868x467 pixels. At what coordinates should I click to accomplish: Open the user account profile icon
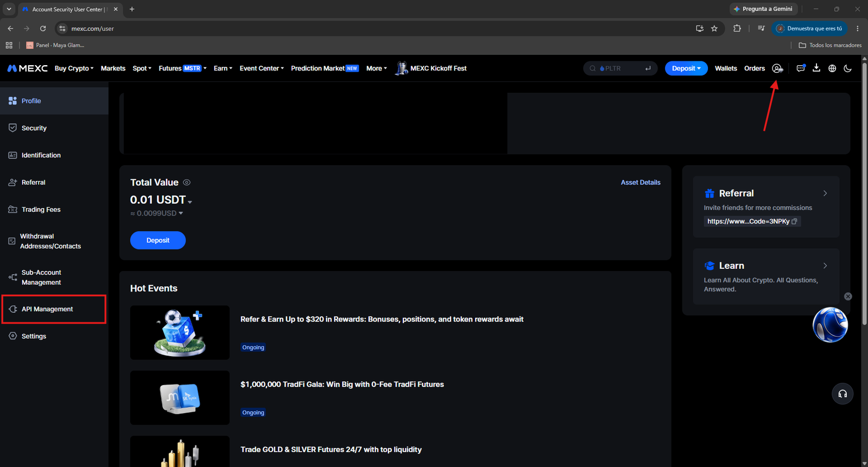pyautogui.click(x=777, y=68)
